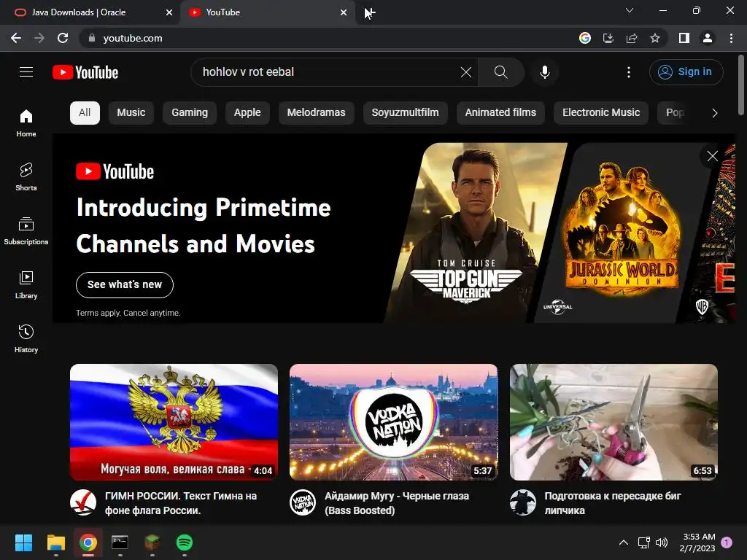747x560 pixels.
Task: Toggle Chrome side panel icon
Action: point(684,38)
